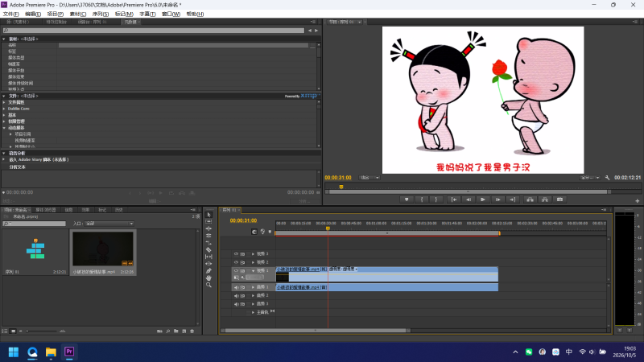Open the project panel In dropdown
Viewport: 644px width, 362px height.
click(x=109, y=224)
